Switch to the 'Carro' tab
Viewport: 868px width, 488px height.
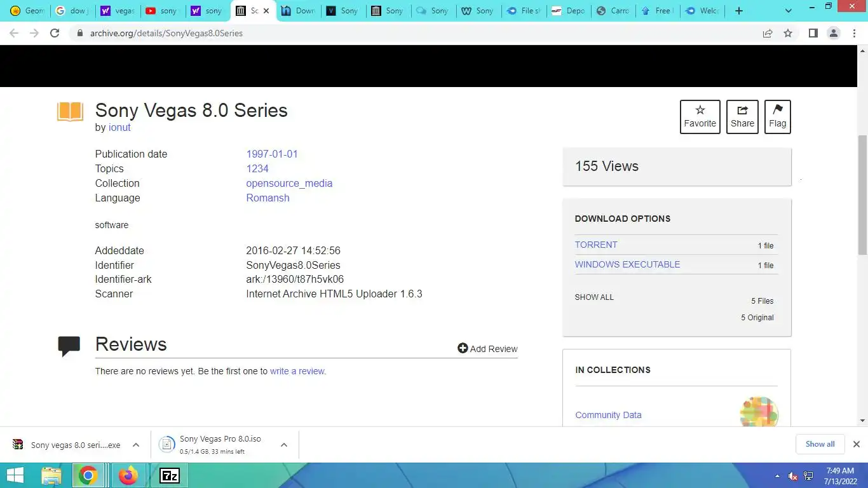(x=614, y=11)
